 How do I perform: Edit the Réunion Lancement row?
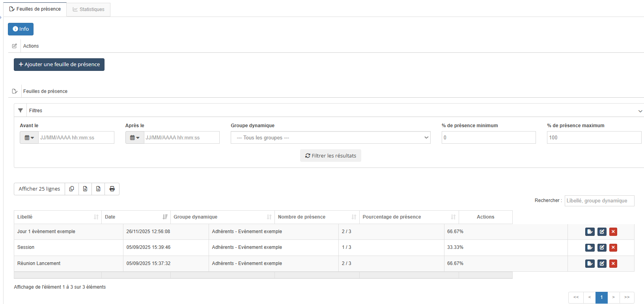602,263
